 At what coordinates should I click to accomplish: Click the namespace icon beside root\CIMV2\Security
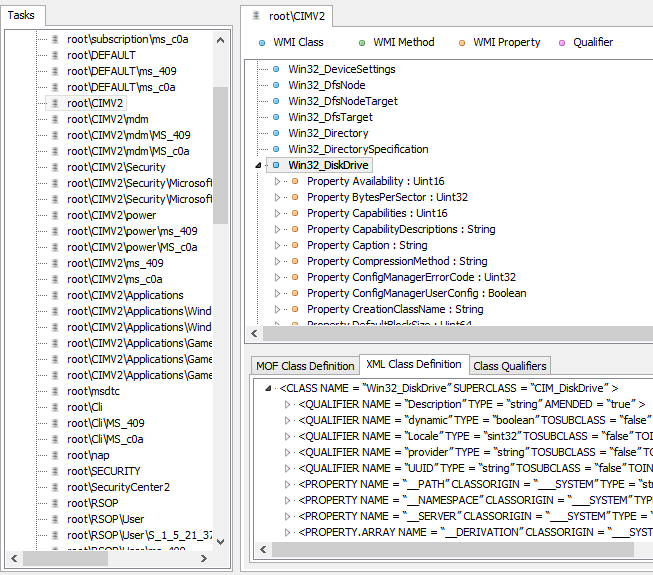(x=55, y=167)
